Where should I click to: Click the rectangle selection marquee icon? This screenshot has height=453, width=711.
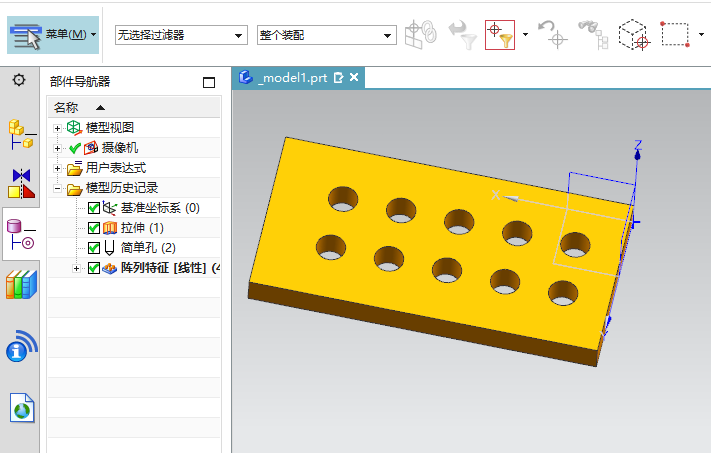tap(675, 34)
